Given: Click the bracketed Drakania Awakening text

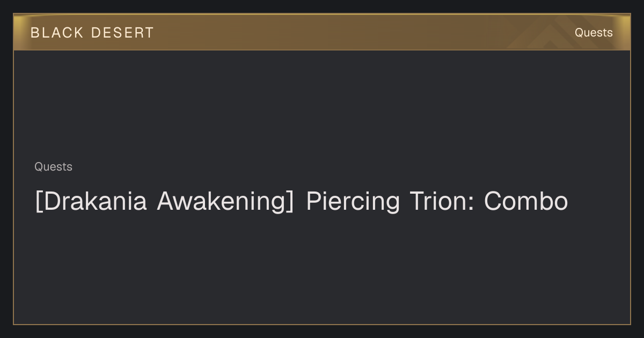Looking at the screenshot, I should 164,202.
